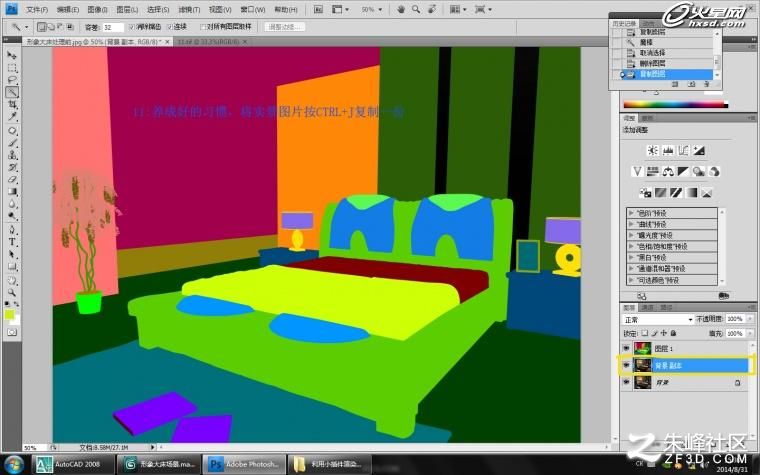Click the Color Balance scales adjustment icon
760x475 pixels.
click(668, 171)
